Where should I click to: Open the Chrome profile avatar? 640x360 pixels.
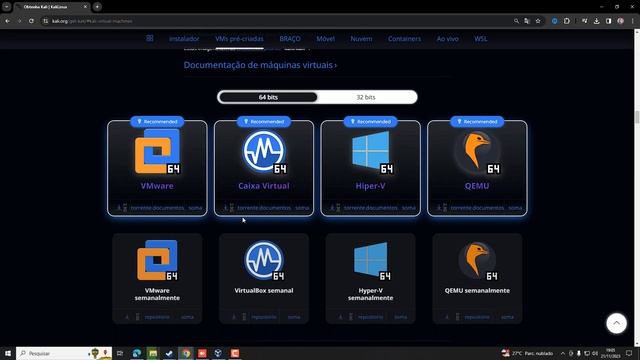tap(620, 21)
